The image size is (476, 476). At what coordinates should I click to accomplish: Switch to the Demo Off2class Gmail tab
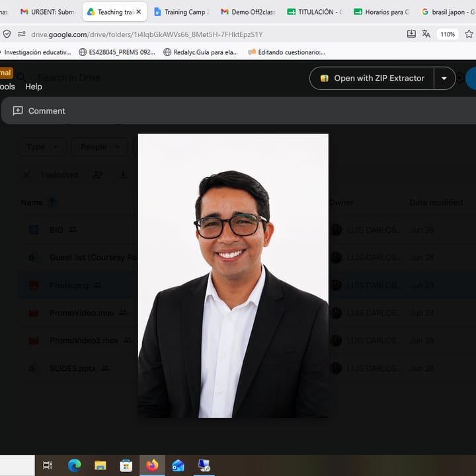coord(248,12)
